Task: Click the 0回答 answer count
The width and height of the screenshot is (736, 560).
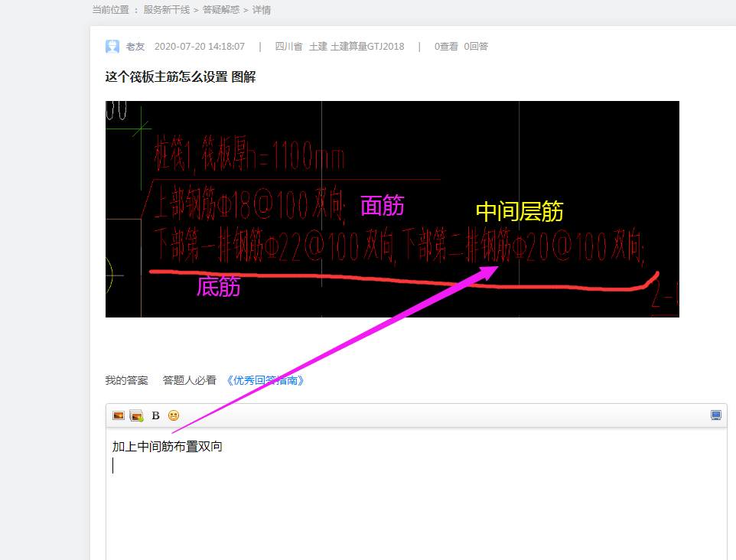Action: 476,47
